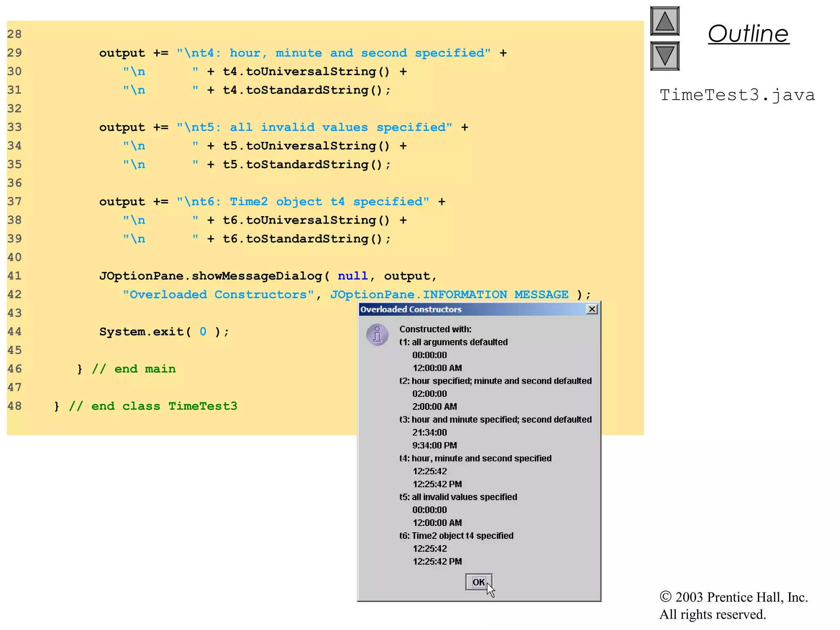The image size is (840, 630).
Task: Click the TimeTest3.java file name
Action: point(737,95)
